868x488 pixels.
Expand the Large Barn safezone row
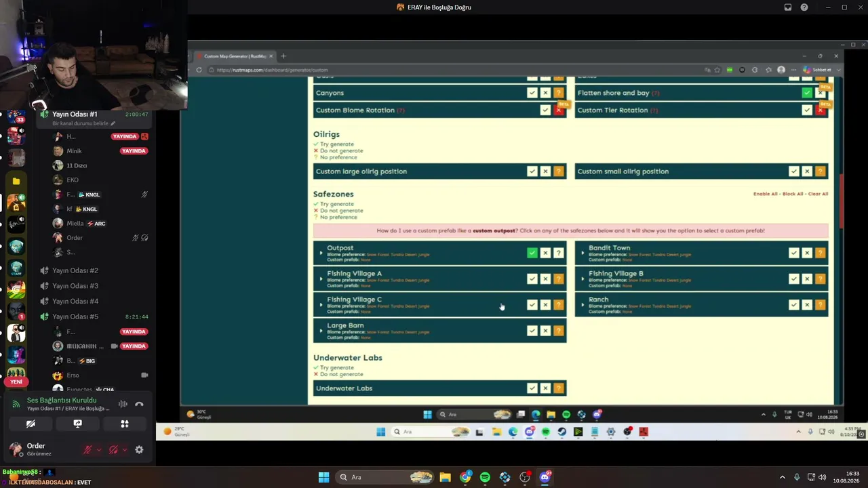tap(321, 331)
